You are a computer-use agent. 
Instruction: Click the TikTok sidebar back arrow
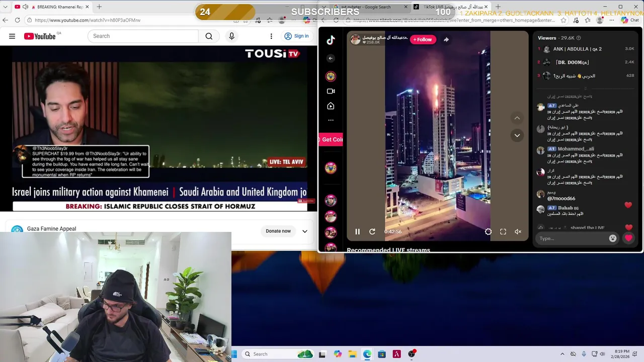pyautogui.click(x=331, y=58)
